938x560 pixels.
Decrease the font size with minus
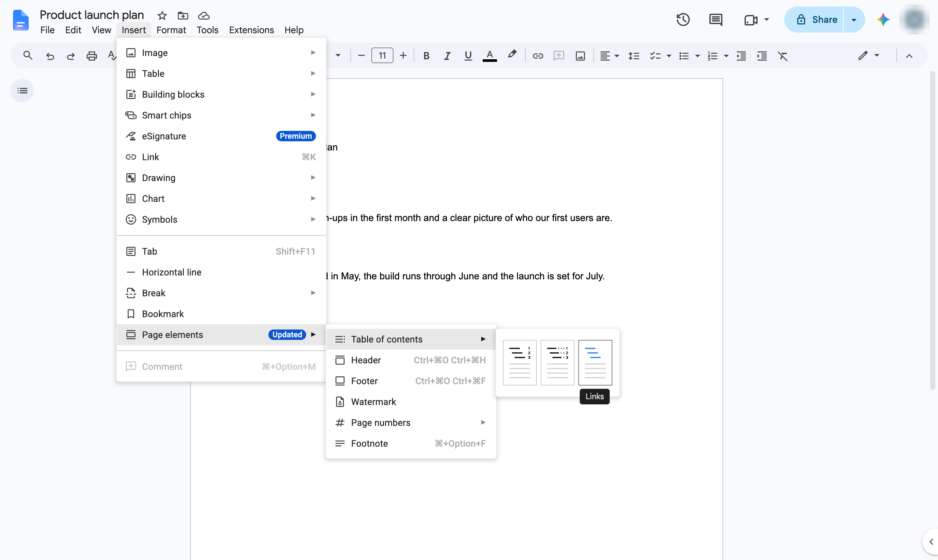coord(361,56)
